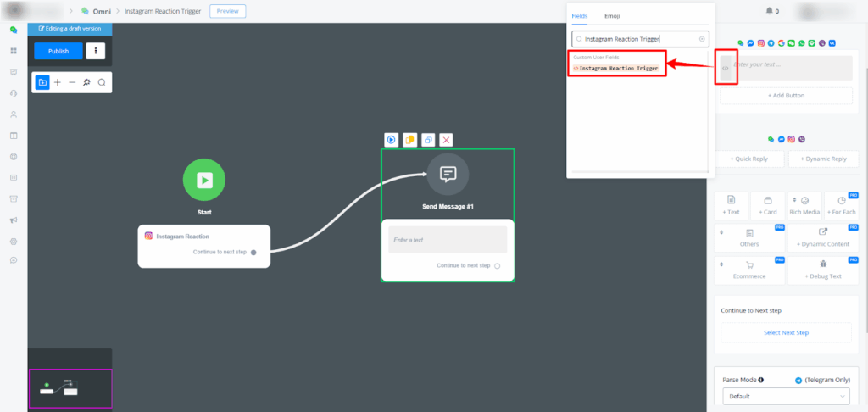The height and width of the screenshot is (412, 868).
Task: Click the red X delete node icon
Action: click(446, 140)
